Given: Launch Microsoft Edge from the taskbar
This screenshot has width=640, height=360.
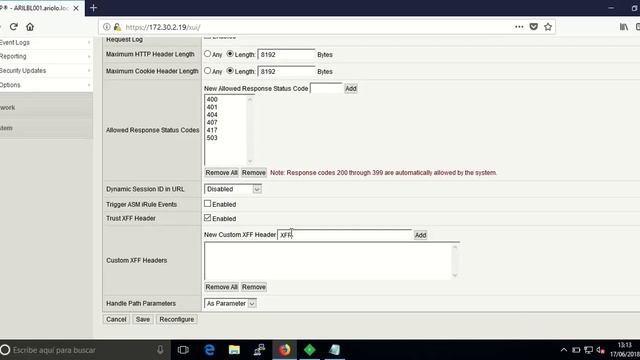Looking at the screenshot, I should [209, 350].
